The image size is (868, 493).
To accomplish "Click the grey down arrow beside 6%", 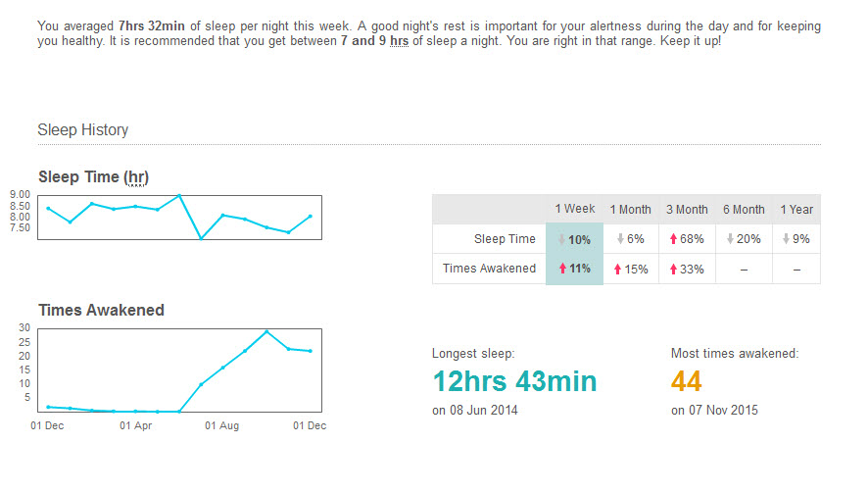I will coord(619,239).
